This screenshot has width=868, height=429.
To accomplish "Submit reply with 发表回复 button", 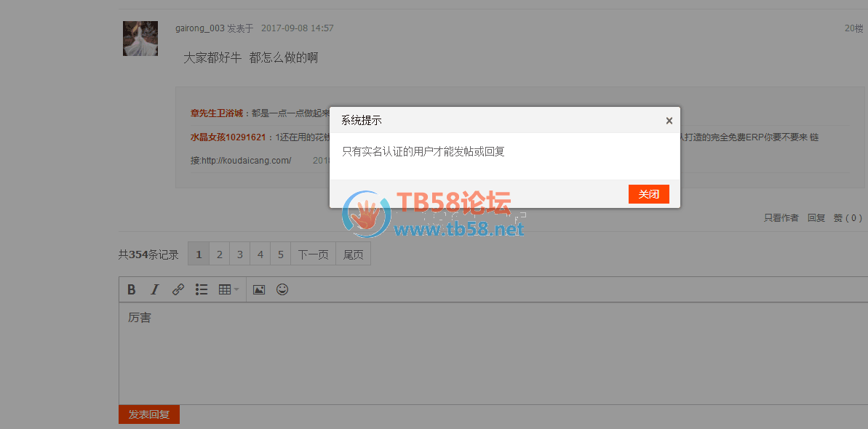I will (149, 414).
